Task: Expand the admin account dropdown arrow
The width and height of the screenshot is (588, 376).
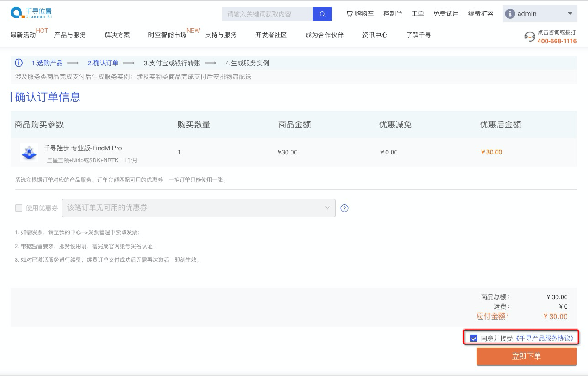Action: click(570, 14)
